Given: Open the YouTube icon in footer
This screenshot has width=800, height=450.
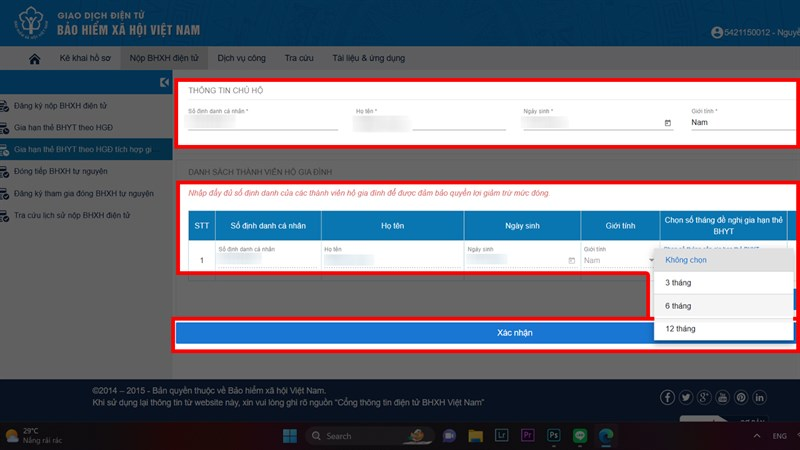Looking at the screenshot, I should click(722, 397).
